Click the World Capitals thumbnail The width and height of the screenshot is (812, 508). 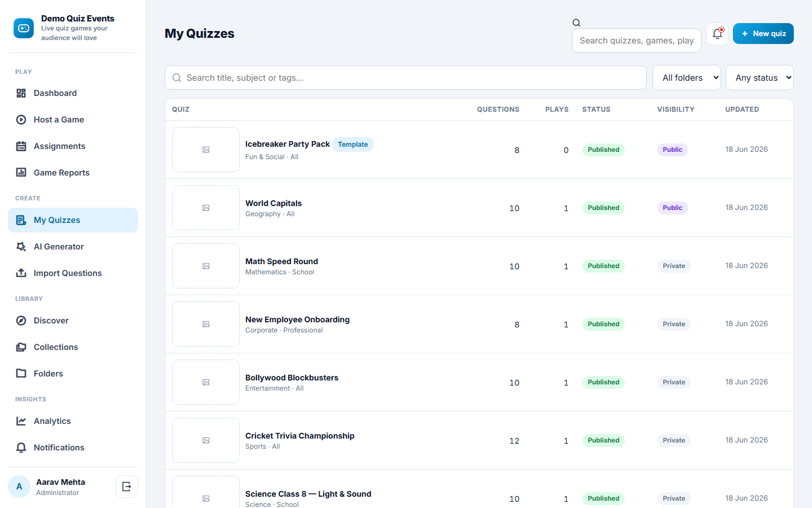[x=206, y=208]
